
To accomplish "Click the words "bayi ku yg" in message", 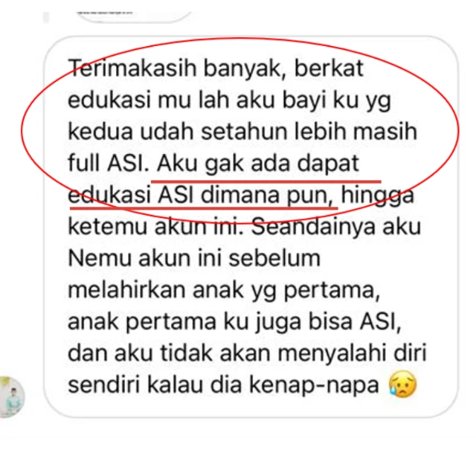I will pos(336,101).
